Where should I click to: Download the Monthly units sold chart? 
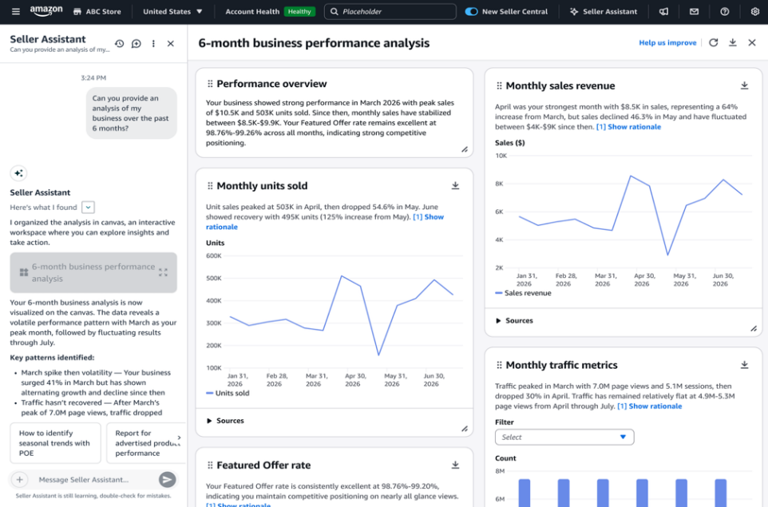[456, 186]
